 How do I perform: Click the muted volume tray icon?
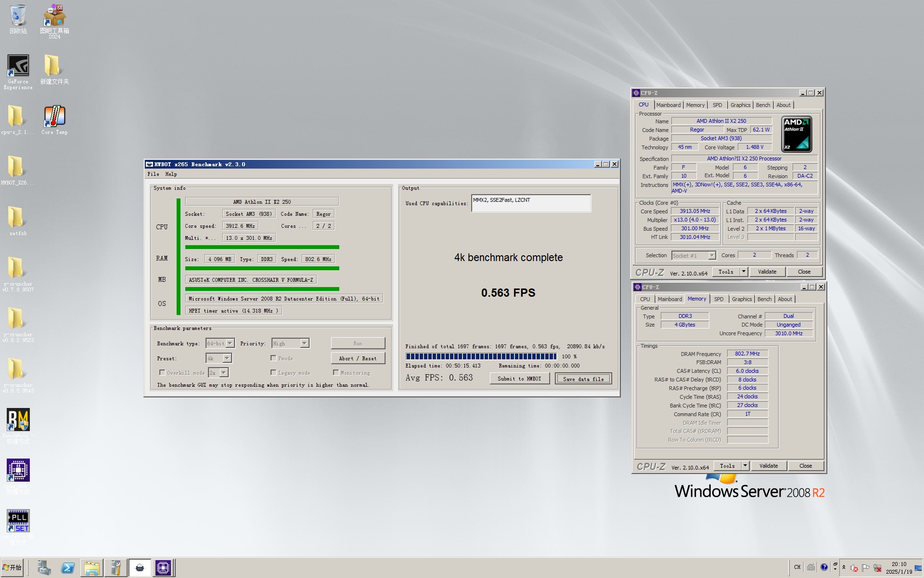coord(854,568)
